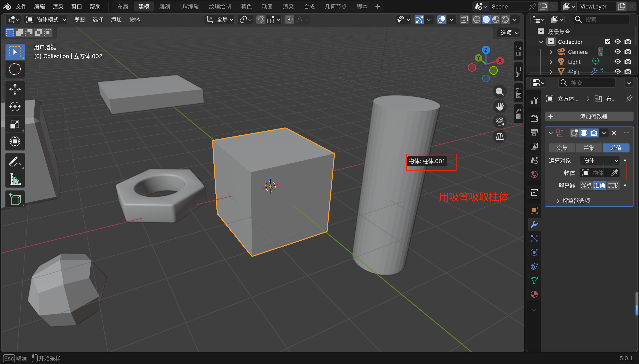
Task: Toggle modifier render camera visibility
Action: coord(594,133)
